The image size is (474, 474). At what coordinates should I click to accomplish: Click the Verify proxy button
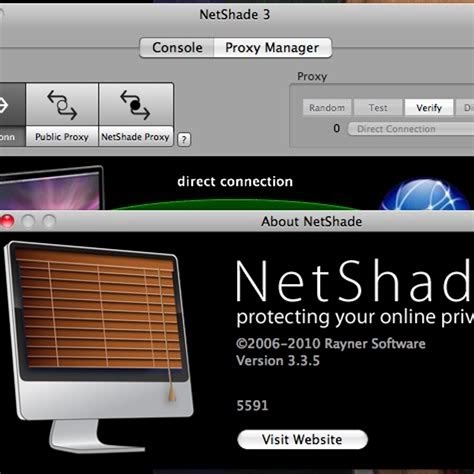coord(429,108)
